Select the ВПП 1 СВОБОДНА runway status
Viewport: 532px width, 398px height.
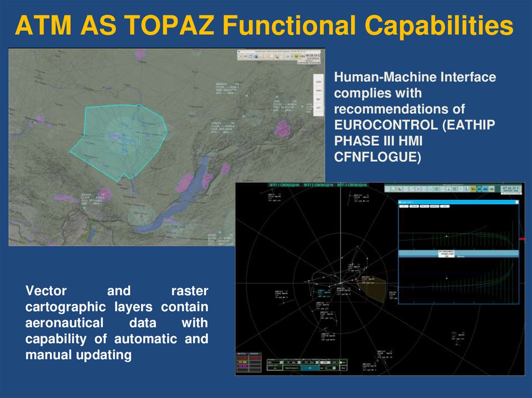coord(284,185)
